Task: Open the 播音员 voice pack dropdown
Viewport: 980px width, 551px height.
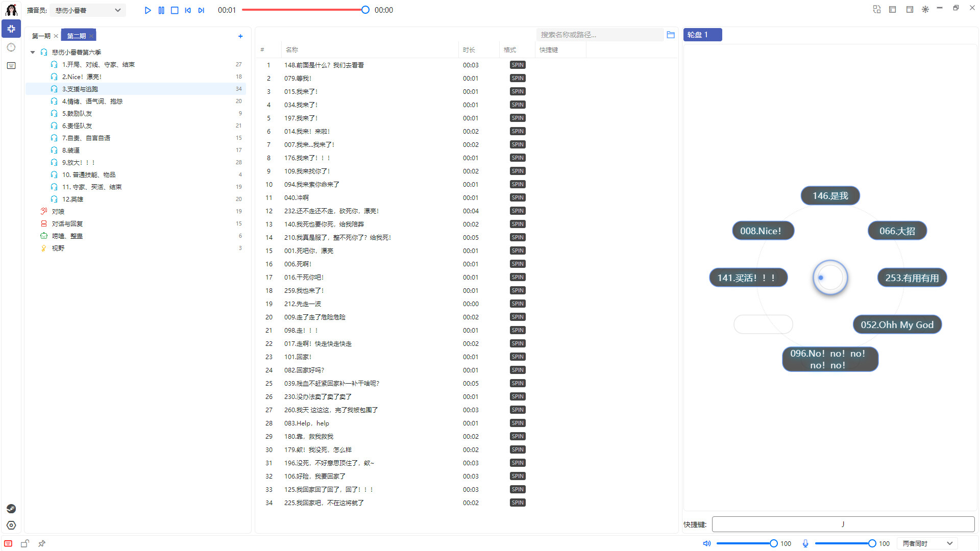Action: click(87, 10)
